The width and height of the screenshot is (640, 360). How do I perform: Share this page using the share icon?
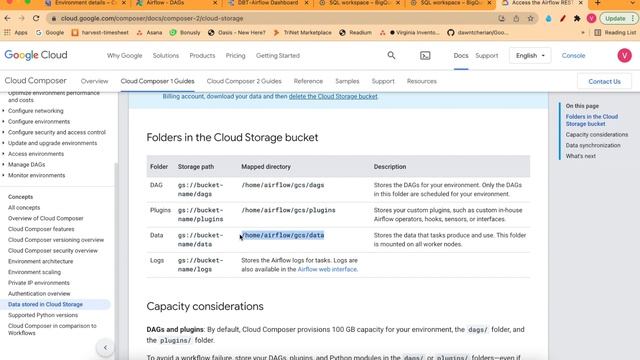click(516, 18)
